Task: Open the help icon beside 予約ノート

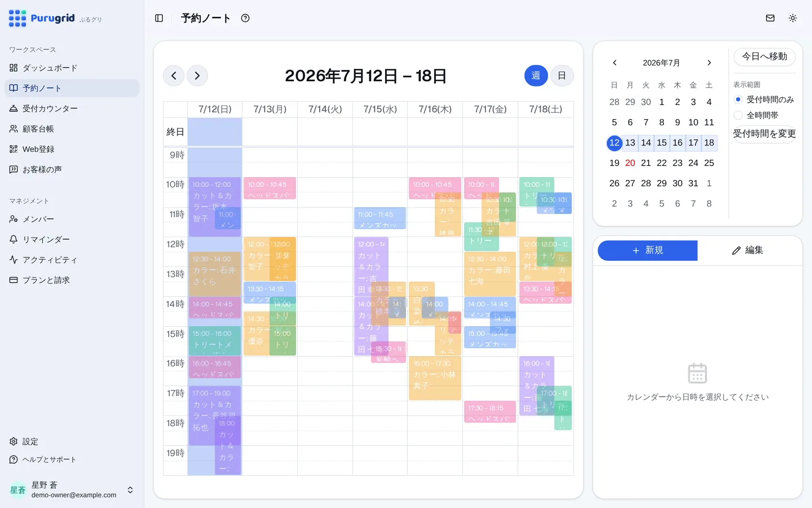Action: 245,18
